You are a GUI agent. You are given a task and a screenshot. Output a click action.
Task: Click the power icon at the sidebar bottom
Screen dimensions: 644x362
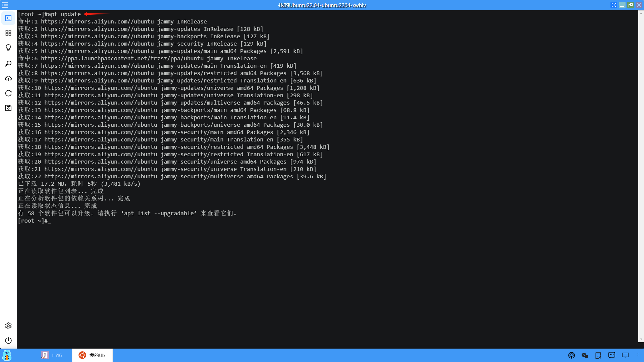coord(8,341)
